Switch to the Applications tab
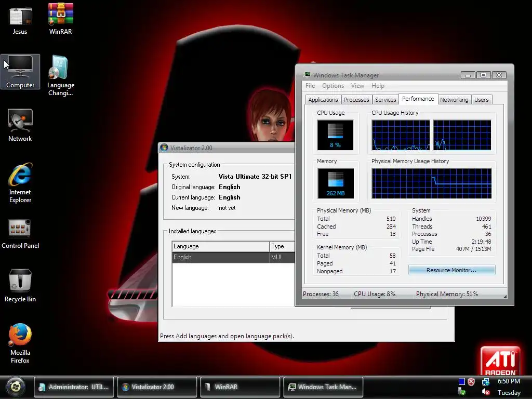The image size is (532, 399). (323, 100)
